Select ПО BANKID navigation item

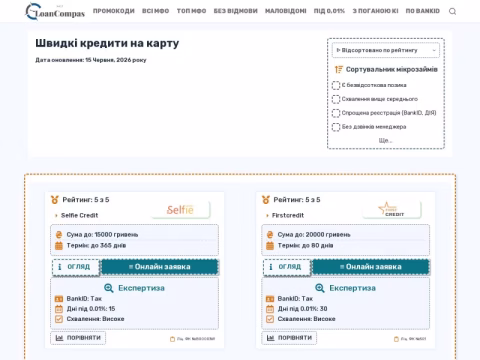point(423,11)
